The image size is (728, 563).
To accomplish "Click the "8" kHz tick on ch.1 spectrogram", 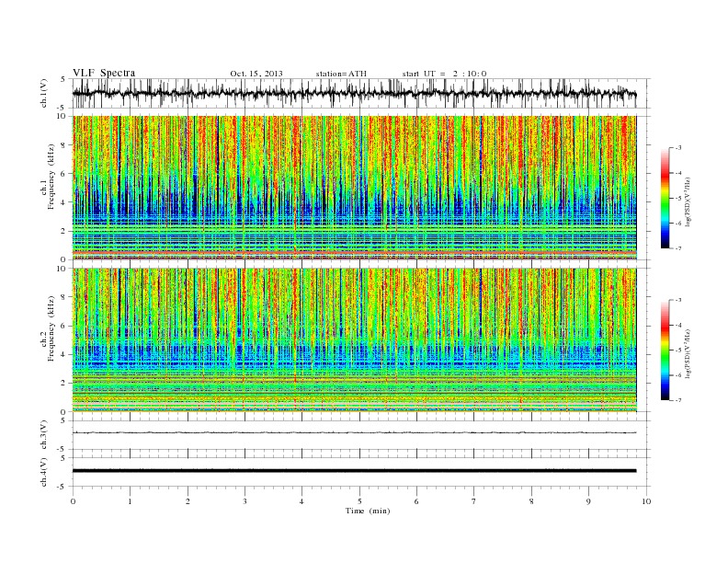I will tap(63, 145).
